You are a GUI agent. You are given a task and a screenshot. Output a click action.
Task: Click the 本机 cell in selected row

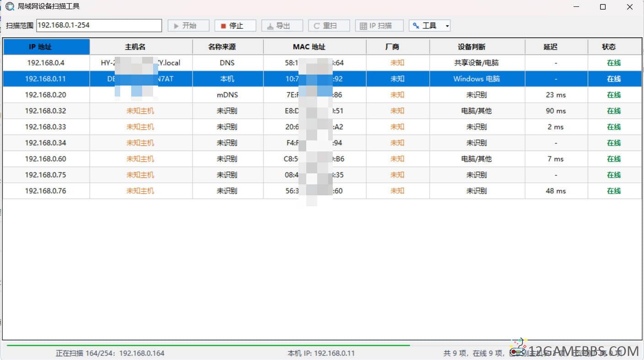(228, 79)
